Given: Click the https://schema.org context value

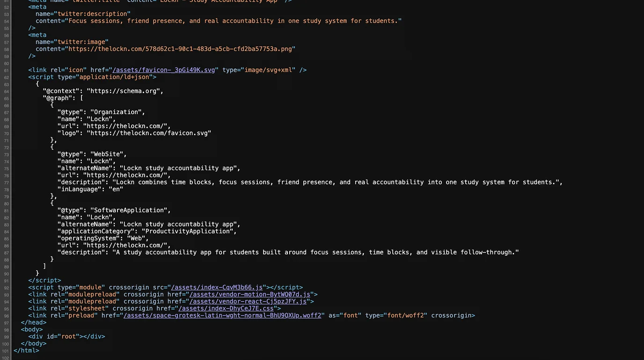Looking at the screenshot, I should pos(124,91).
